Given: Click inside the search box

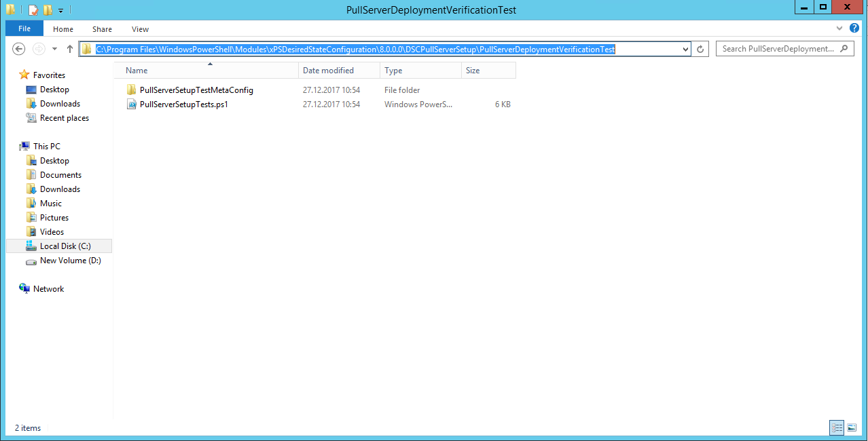Looking at the screenshot, I should pos(781,48).
